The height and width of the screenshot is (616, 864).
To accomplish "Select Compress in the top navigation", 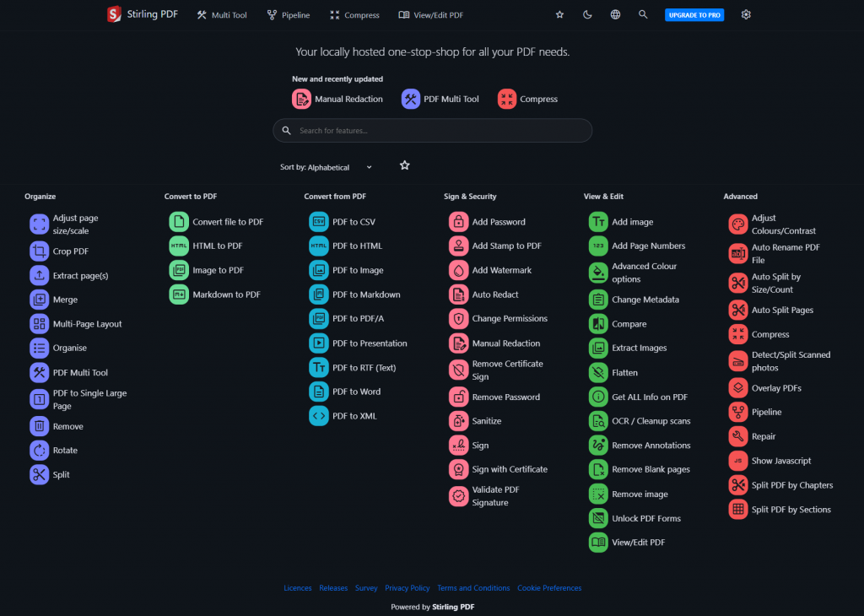I will pyautogui.click(x=355, y=15).
